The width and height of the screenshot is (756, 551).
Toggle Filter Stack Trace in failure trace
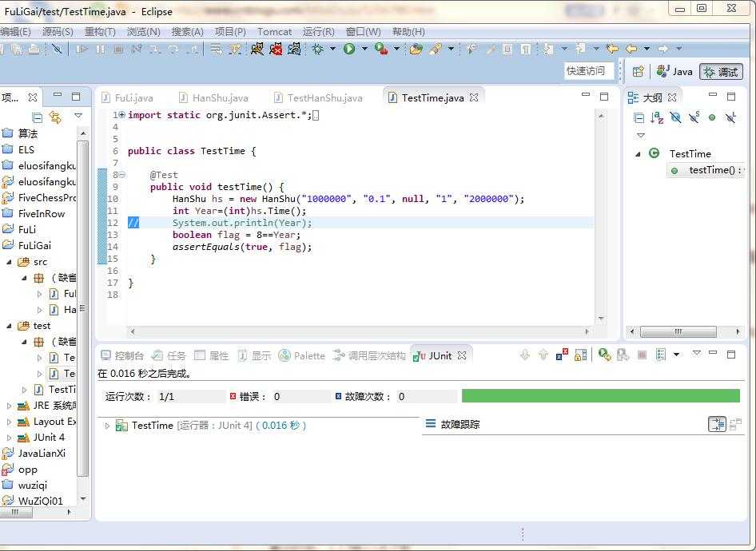pos(717,424)
